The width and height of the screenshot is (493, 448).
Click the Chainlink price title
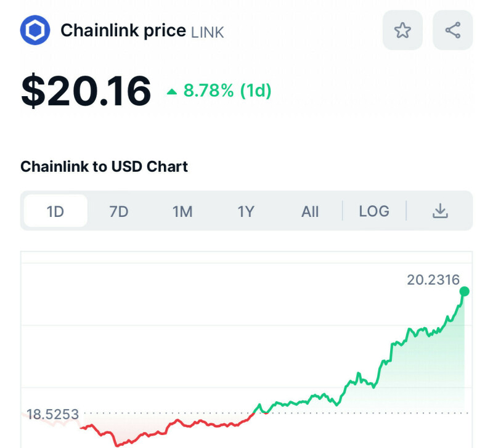pyautogui.click(x=123, y=30)
